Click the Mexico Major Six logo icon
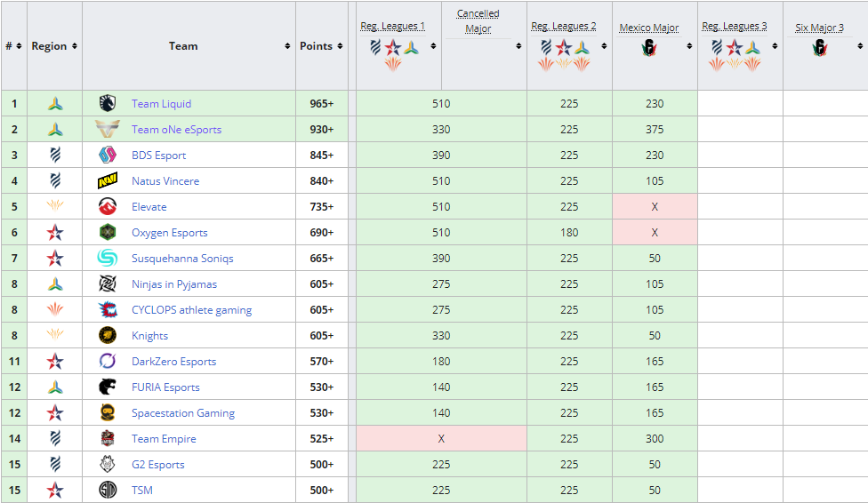This screenshot has width=868, height=503. [x=649, y=48]
